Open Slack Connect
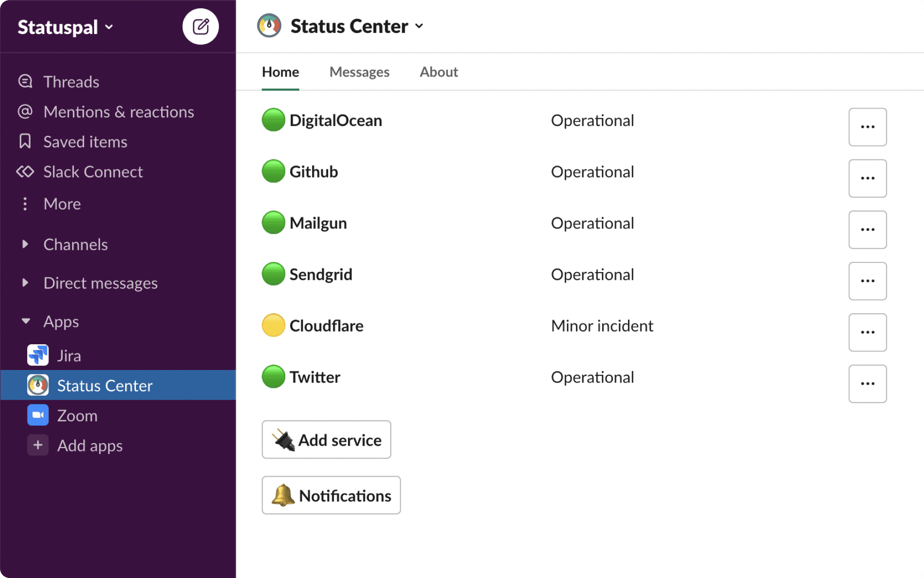924x578 pixels. pos(93,172)
